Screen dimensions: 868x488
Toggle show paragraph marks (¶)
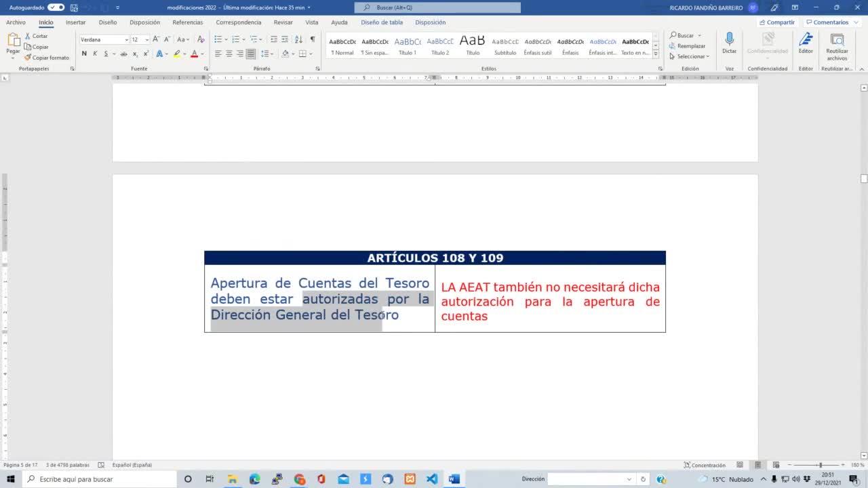[313, 39]
